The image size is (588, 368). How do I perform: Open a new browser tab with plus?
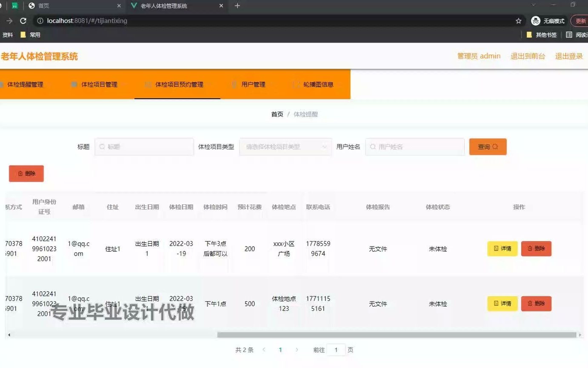[237, 6]
